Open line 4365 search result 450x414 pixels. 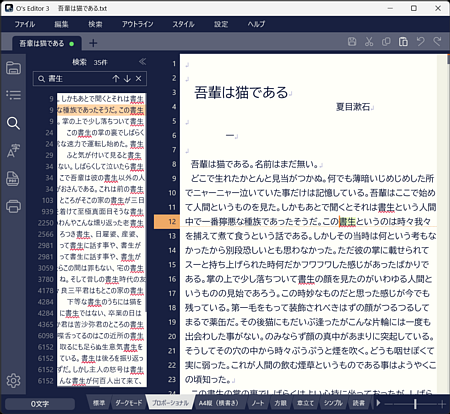pos(102,324)
